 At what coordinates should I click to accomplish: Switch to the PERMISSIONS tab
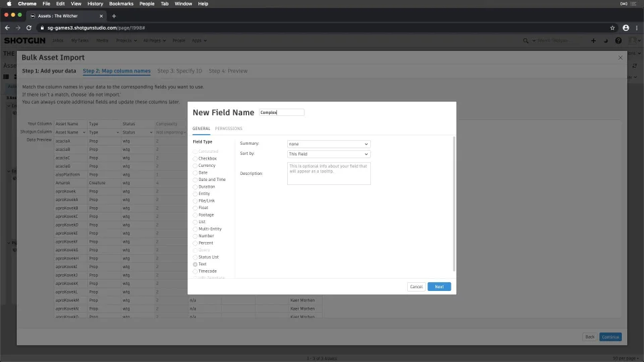[x=228, y=129]
